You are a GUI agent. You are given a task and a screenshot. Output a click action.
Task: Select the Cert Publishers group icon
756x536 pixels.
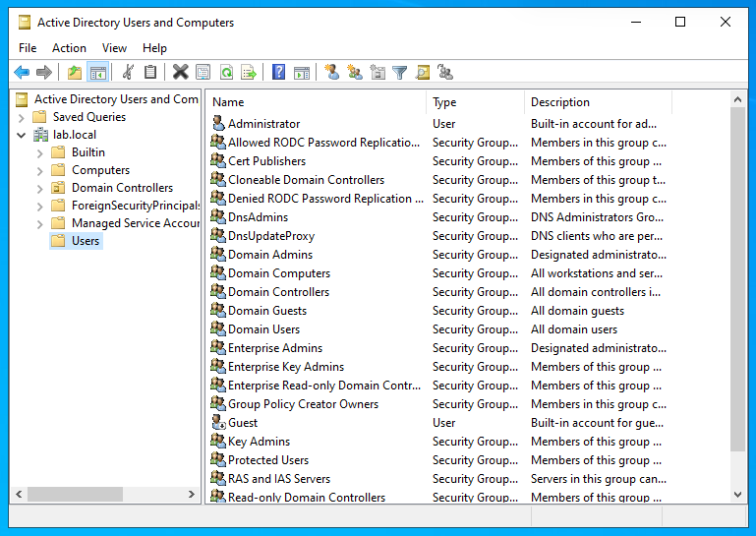click(x=218, y=160)
